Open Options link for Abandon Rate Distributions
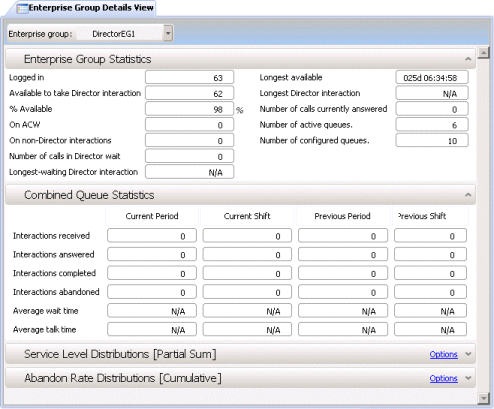494x409 pixels. click(443, 378)
